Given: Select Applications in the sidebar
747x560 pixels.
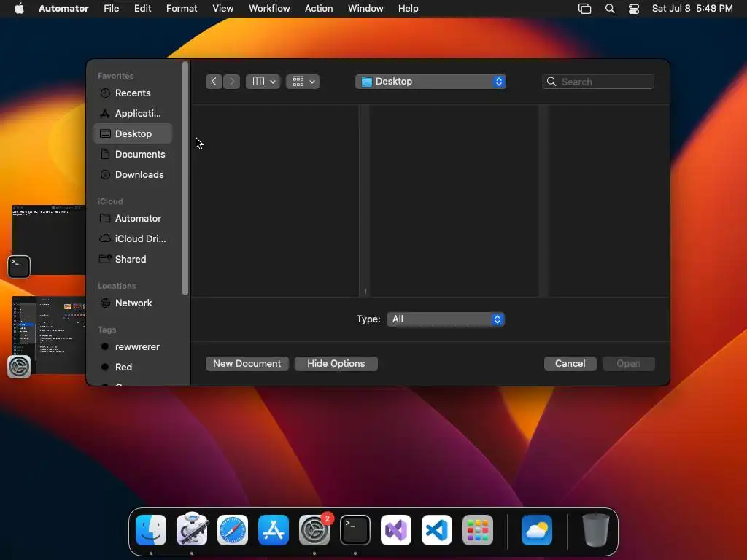Looking at the screenshot, I should click(x=133, y=113).
